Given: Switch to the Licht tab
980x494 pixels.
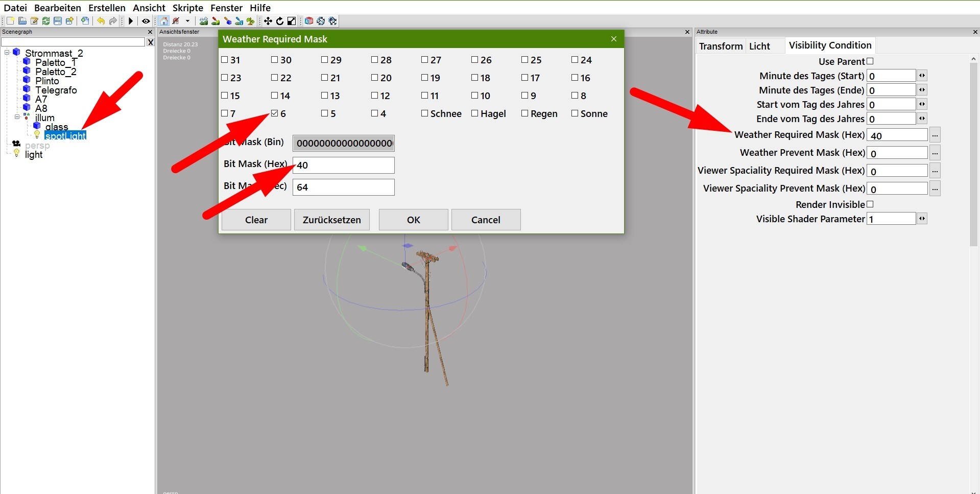Looking at the screenshot, I should coord(759,46).
